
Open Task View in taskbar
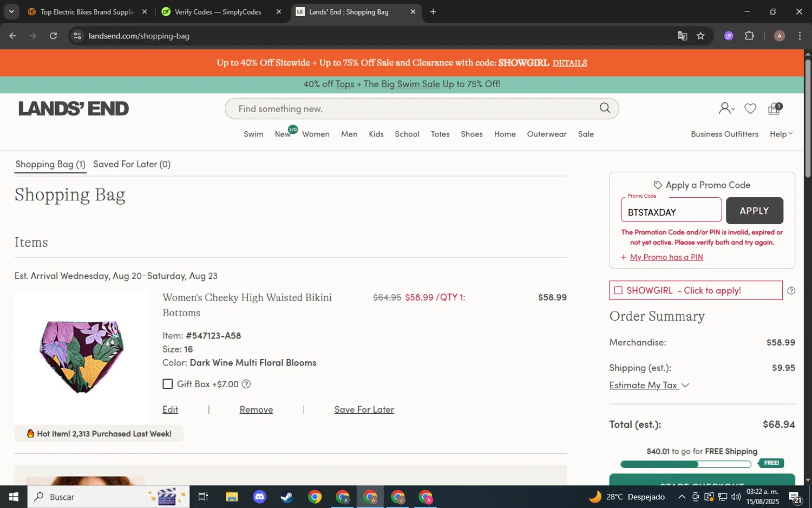pos(203,497)
